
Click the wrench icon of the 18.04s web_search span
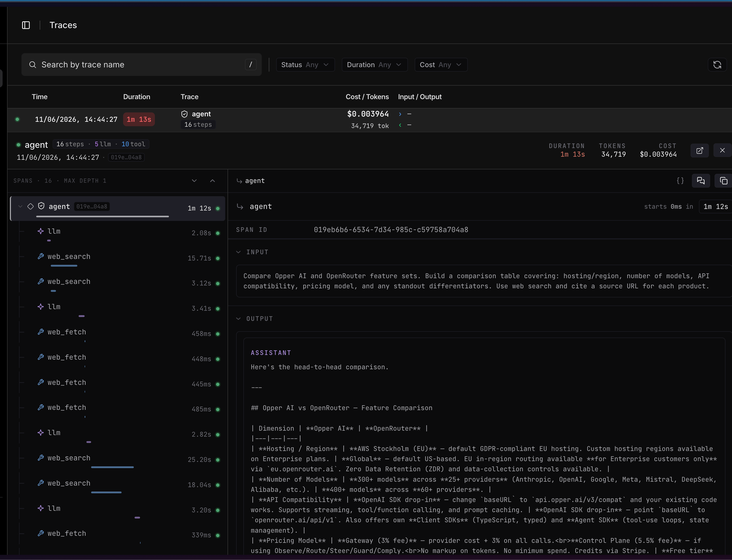tap(41, 483)
